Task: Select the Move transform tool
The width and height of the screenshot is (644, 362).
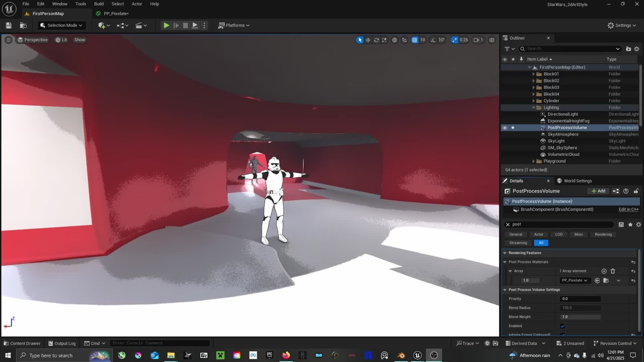Action: [x=368, y=40]
